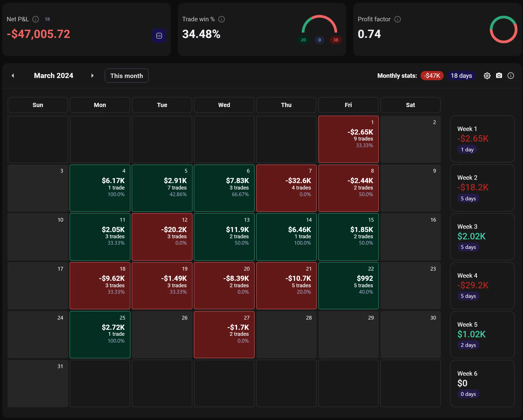Click the This month button
The width and height of the screenshot is (523, 420).
126,76
